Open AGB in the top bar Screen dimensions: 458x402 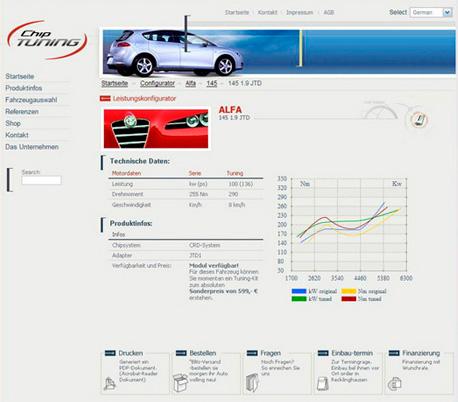click(x=329, y=12)
